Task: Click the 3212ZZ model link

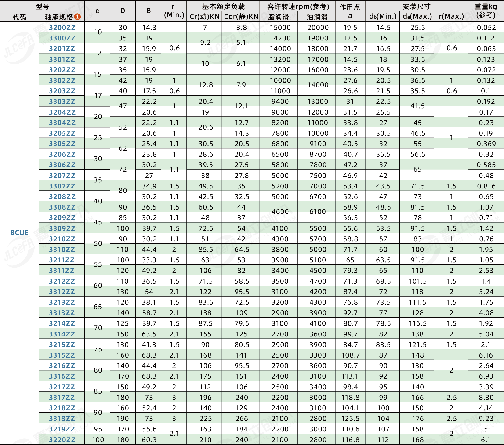Action: coord(62,281)
